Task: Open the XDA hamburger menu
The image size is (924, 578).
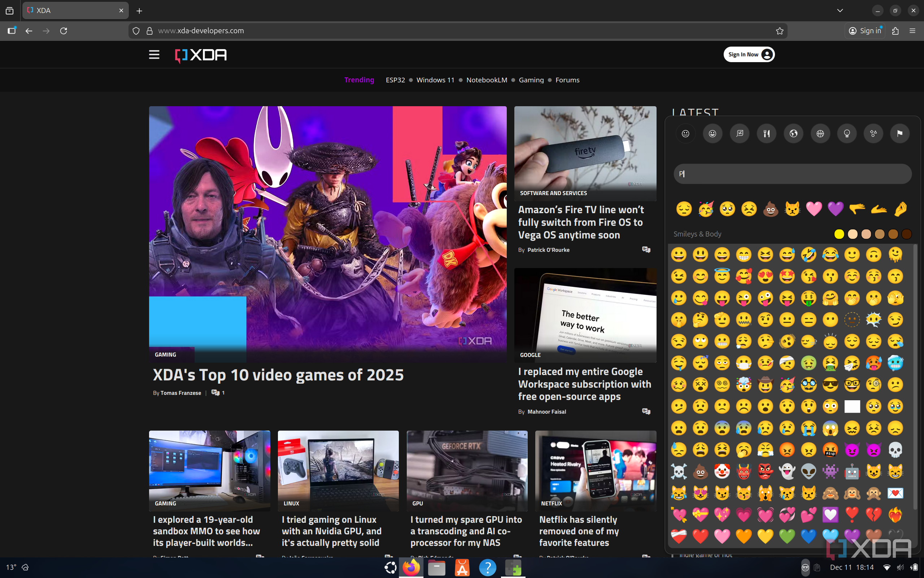Action: (x=154, y=55)
